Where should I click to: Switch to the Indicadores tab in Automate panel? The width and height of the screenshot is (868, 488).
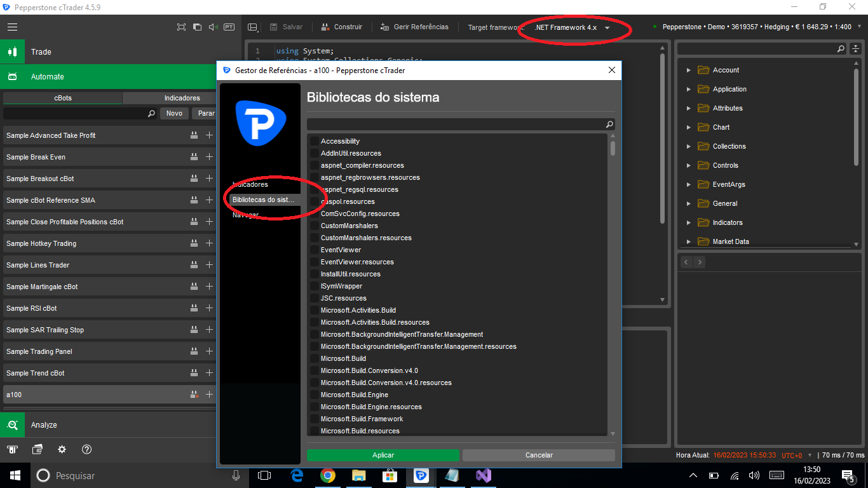click(x=170, y=98)
